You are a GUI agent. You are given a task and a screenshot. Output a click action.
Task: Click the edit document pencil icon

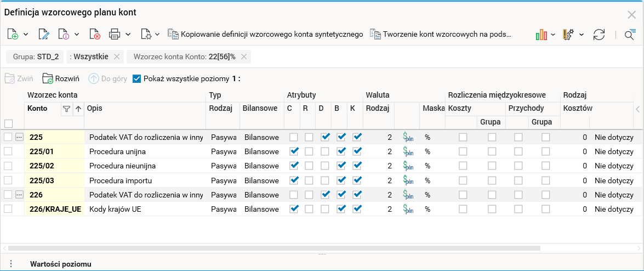[44, 35]
